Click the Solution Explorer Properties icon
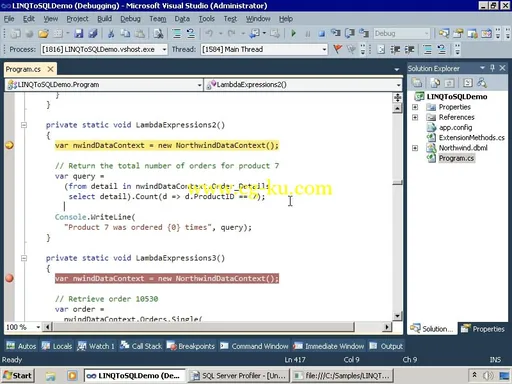 click(x=417, y=82)
